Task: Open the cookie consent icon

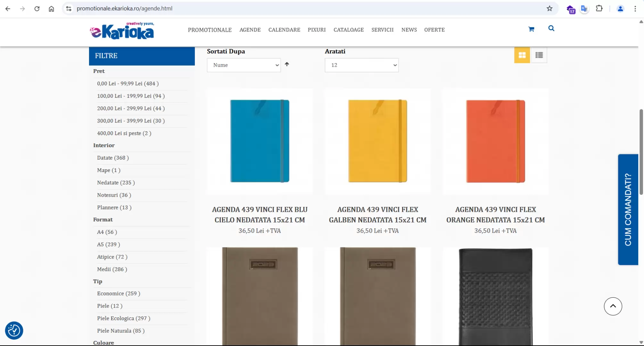Action: pos(14,330)
